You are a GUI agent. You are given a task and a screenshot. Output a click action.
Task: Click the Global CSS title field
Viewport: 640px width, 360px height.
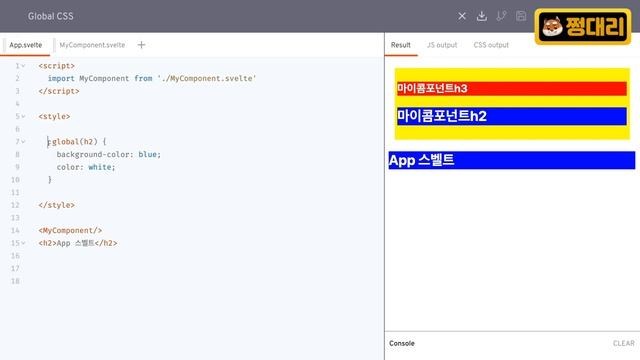click(51, 16)
